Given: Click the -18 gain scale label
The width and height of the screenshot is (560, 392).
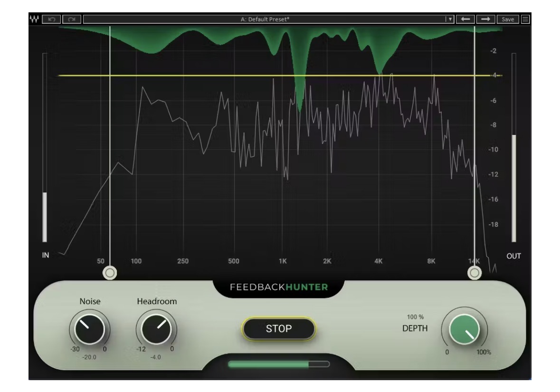Looking at the screenshot, I should click(493, 224).
